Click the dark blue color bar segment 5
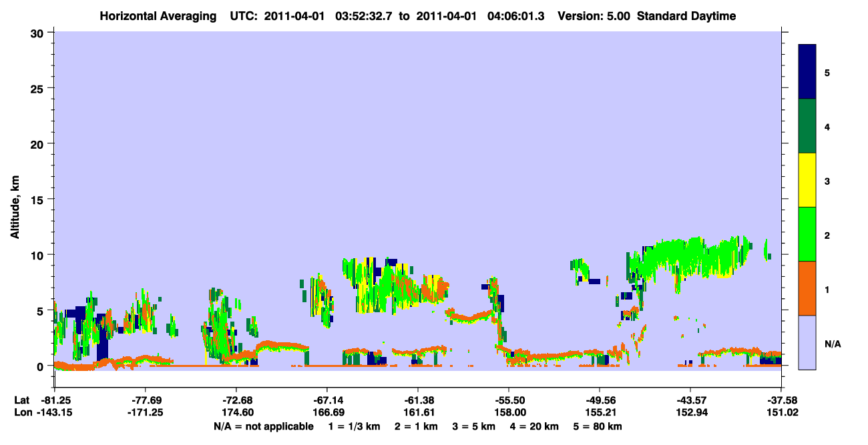The width and height of the screenshot is (868, 445). click(x=807, y=71)
